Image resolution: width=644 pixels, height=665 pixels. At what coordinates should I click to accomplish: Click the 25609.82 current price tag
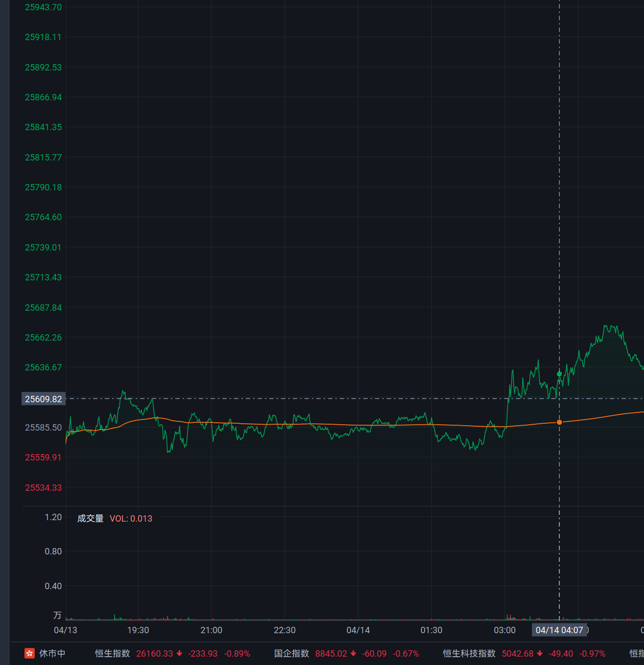pos(44,399)
